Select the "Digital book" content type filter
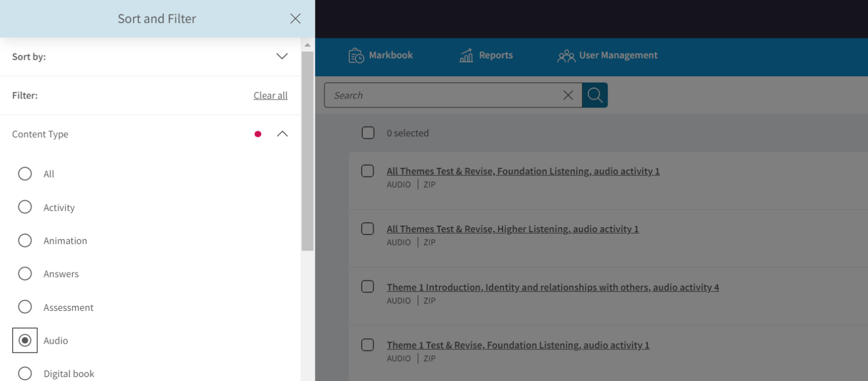This screenshot has height=381, width=868. click(25, 374)
